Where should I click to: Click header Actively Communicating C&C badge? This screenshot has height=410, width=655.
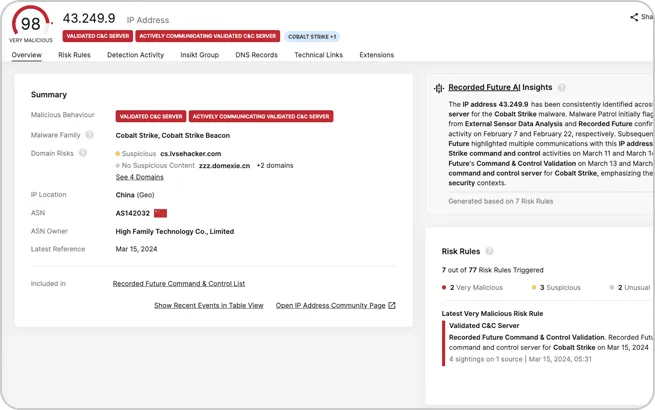[208, 36]
